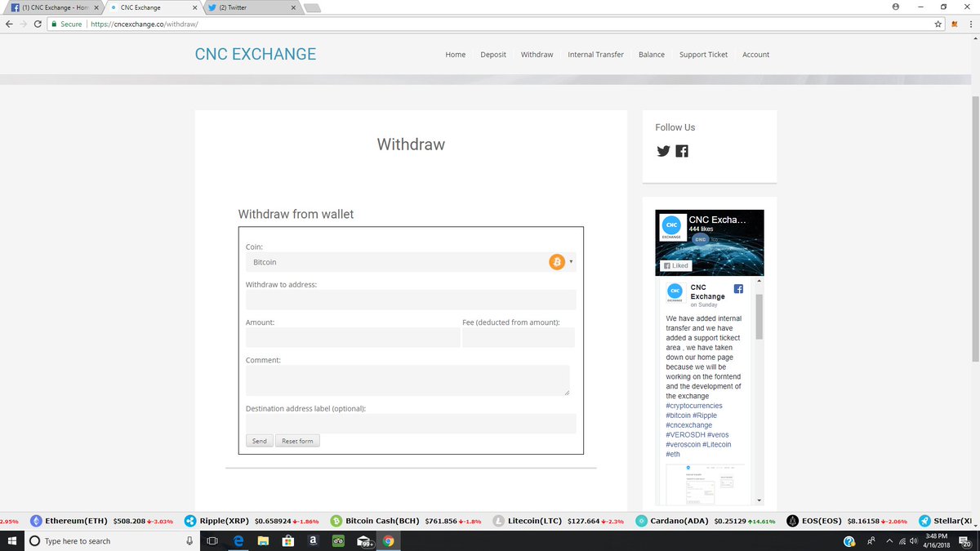Close the Twitter browser tab
The image size is (980, 551).
pos(294,7)
